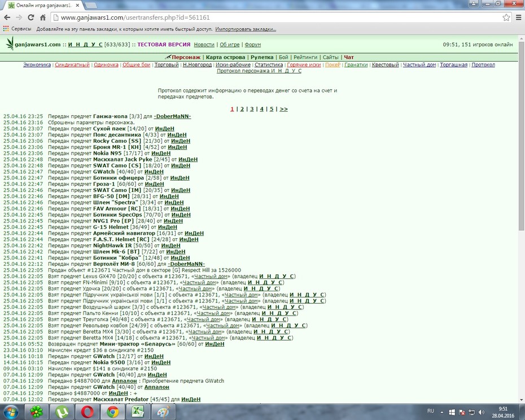Open Paint from the taskbar
525x420 pixels.
(x=163, y=412)
